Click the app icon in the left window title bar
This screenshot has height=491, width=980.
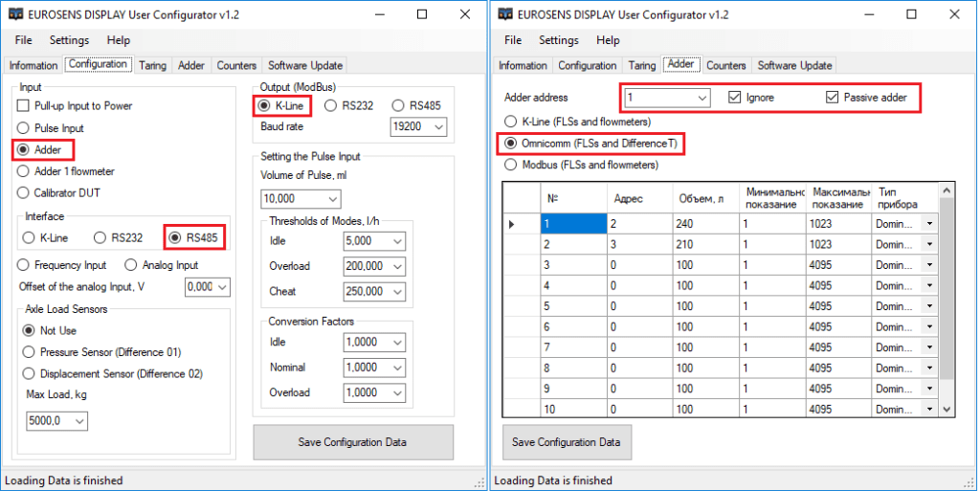15,14
